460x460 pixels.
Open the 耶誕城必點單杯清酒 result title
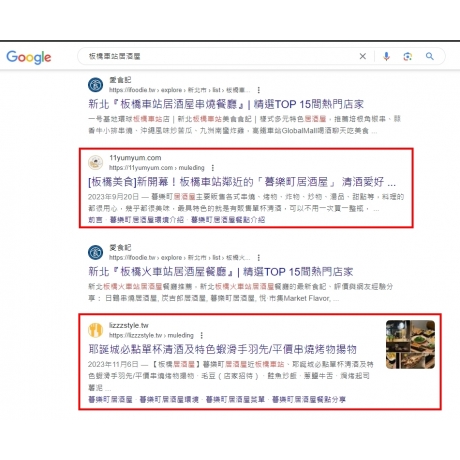[x=223, y=350]
